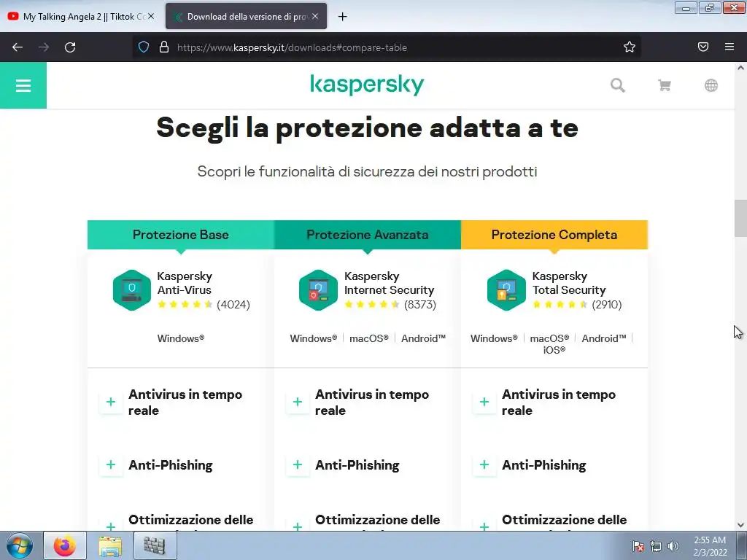Select the Protezione Avanzata header
The image size is (747, 560).
pyautogui.click(x=368, y=235)
